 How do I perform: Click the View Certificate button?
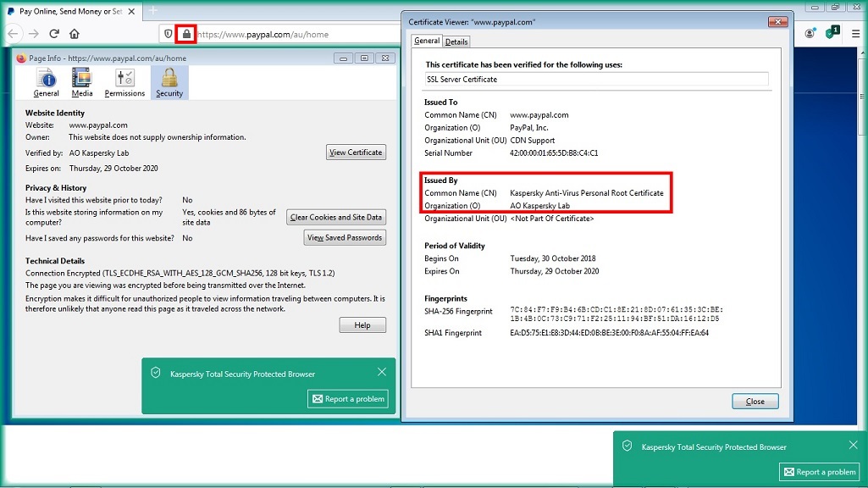[x=356, y=152]
